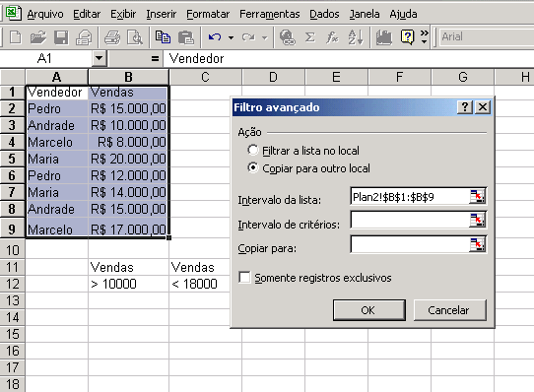Sort ascending with the A-Z icon
This screenshot has width=534, height=392.
(x=356, y=37)
